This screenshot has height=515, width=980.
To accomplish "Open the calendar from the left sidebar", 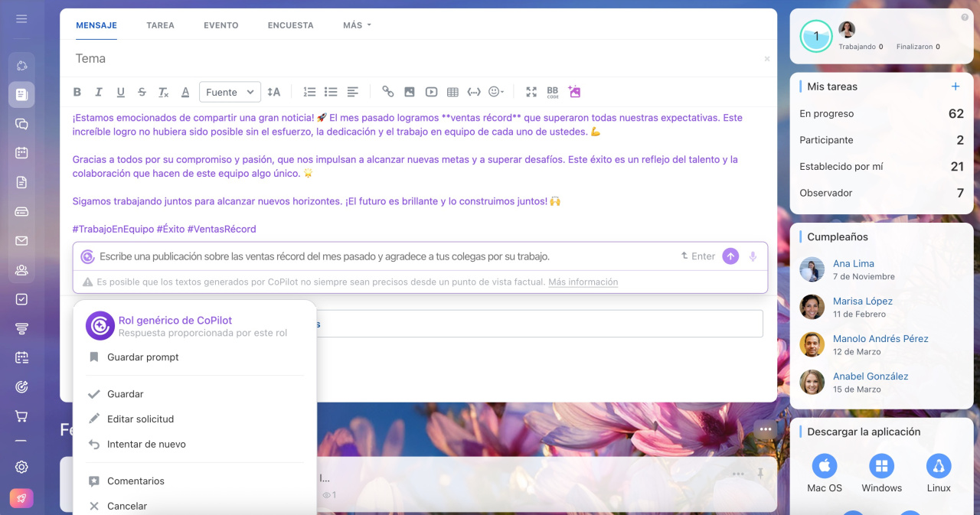I will [x=21, y=153].
